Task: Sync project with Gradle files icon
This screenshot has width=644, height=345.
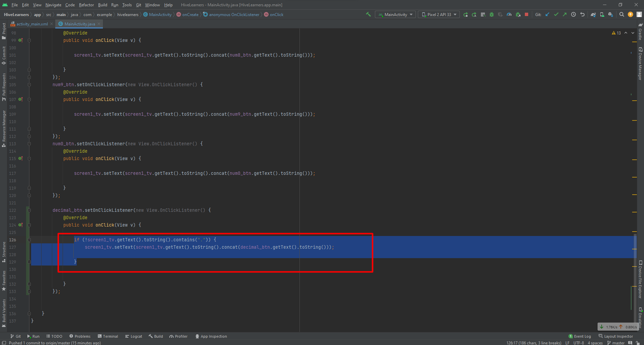Action: (594, 15)
